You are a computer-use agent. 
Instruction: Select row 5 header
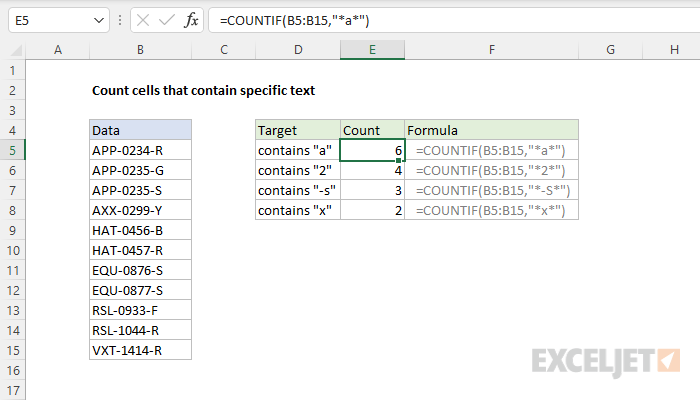(x=14, y=150)
